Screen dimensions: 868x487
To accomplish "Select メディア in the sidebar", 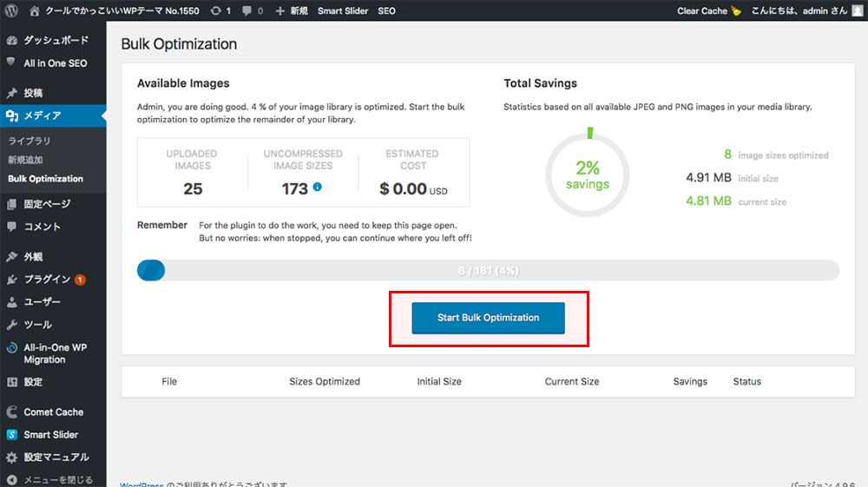I will pyautogui.click(x=53, y=115).
